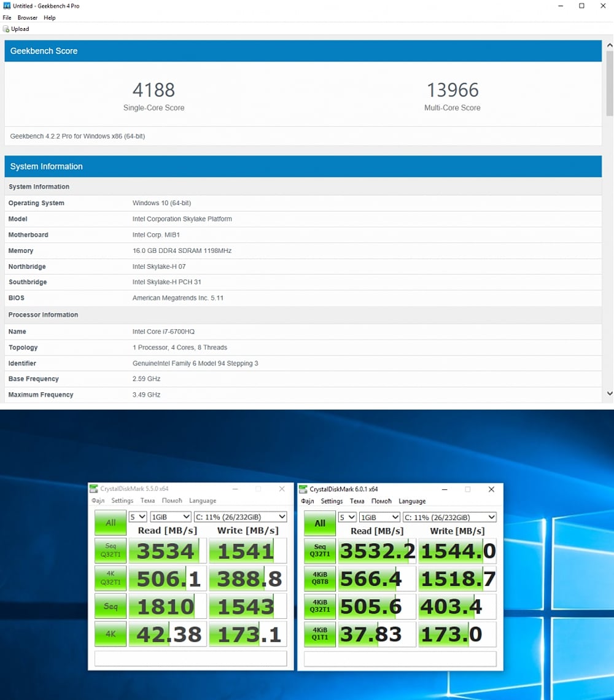Click American Megatrends Inc. 5.11 BIOS value
Image resolution: width=614 pixels, height=700 pixels.
pos(177,298)
